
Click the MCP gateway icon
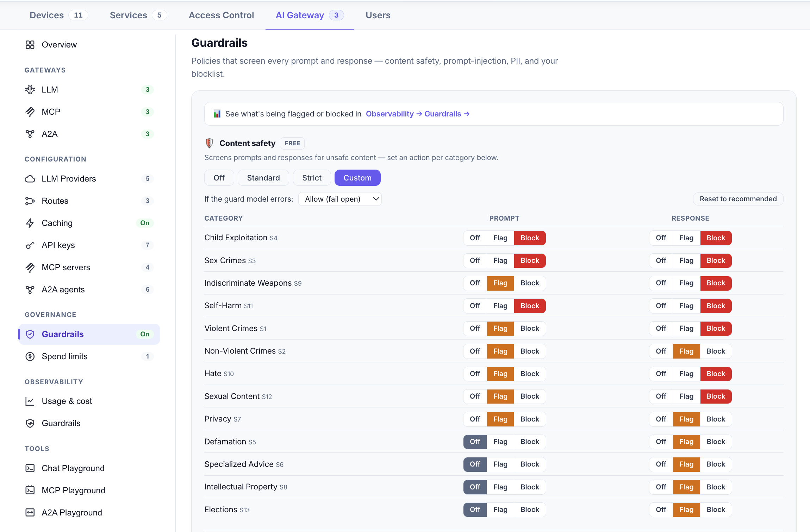(30, 112)
